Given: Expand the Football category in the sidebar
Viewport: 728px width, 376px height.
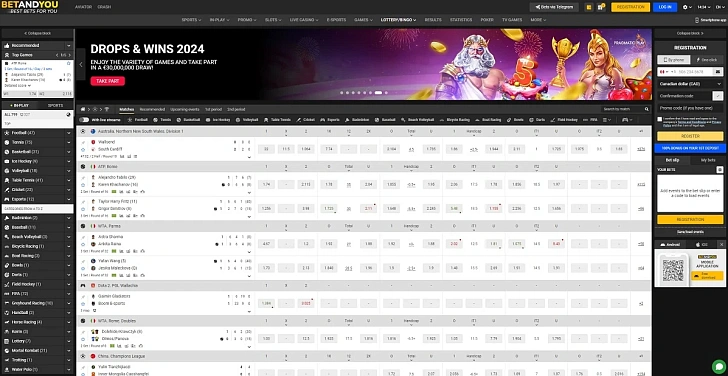Looking at the screenshot, I should point(37,133).
